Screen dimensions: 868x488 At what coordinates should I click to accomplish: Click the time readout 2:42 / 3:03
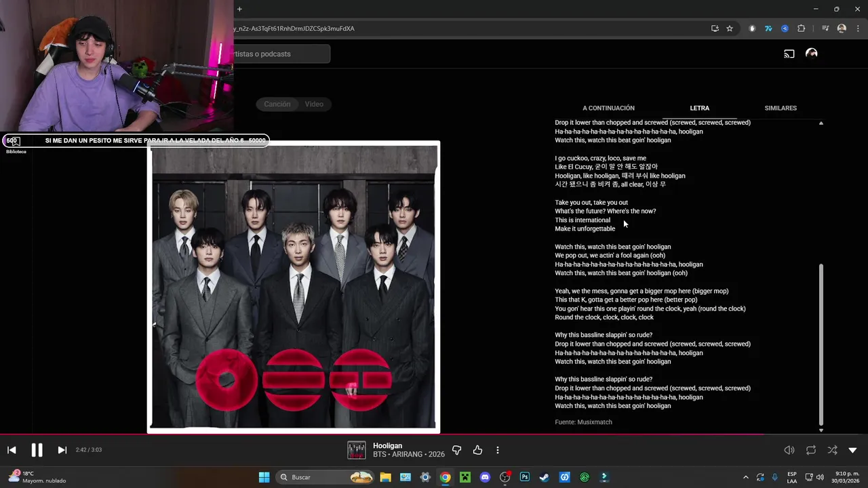pyautogui.click(x=89, y=450)
